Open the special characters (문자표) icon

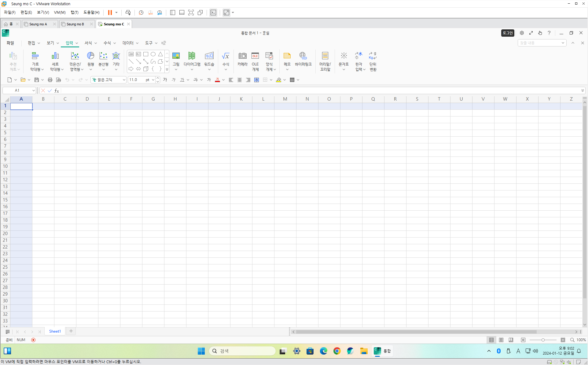(x=344, y=56)
